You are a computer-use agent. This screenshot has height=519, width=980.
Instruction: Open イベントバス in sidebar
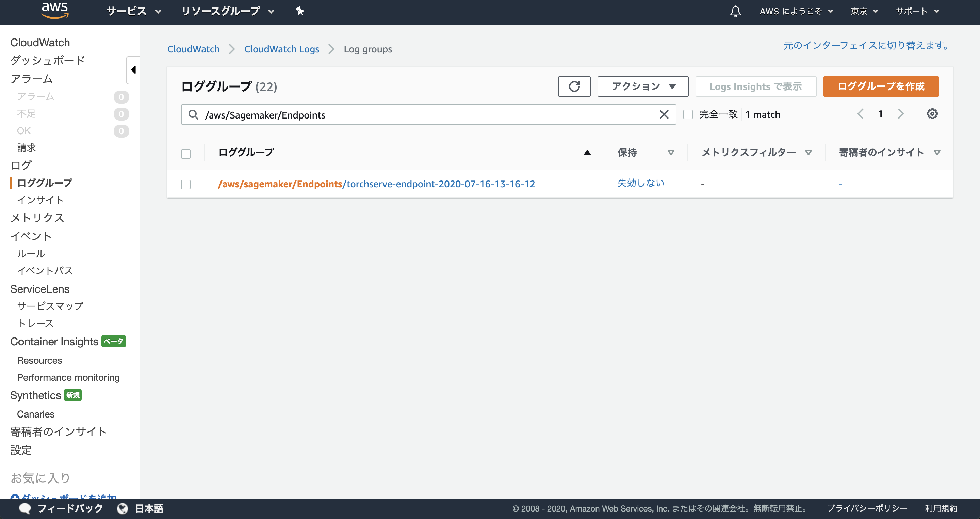pyautogui.click(x=45, y=271)
